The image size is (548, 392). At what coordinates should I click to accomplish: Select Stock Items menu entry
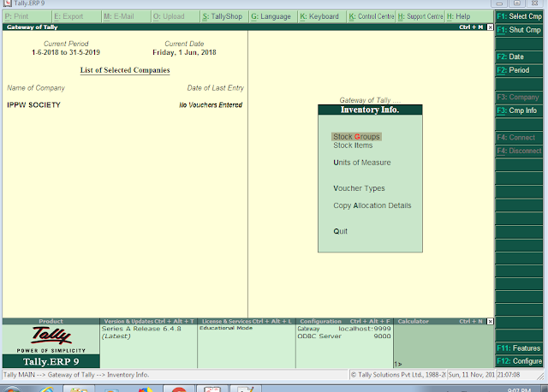point(353,146)
